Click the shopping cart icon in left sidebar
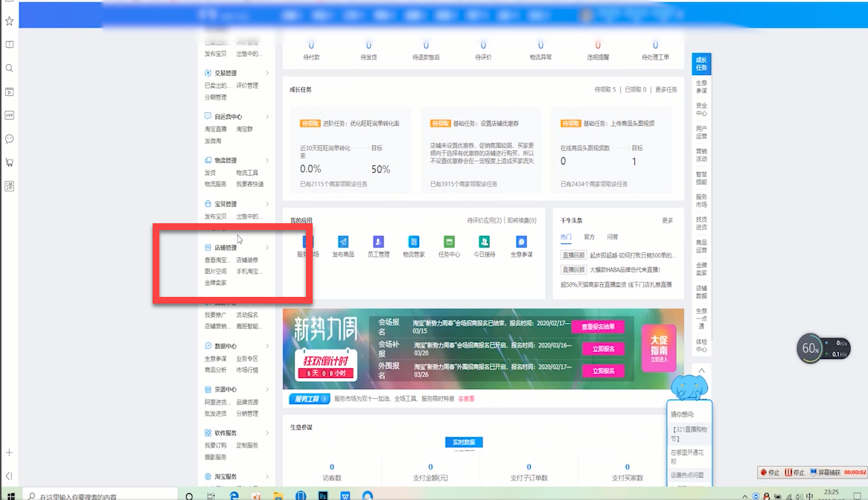Image resolution: width=868 pixels, height=500 pixels. point(10,162)
